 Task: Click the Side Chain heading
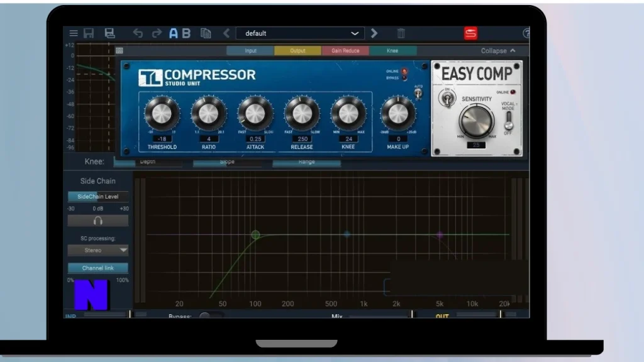[97, 181]
